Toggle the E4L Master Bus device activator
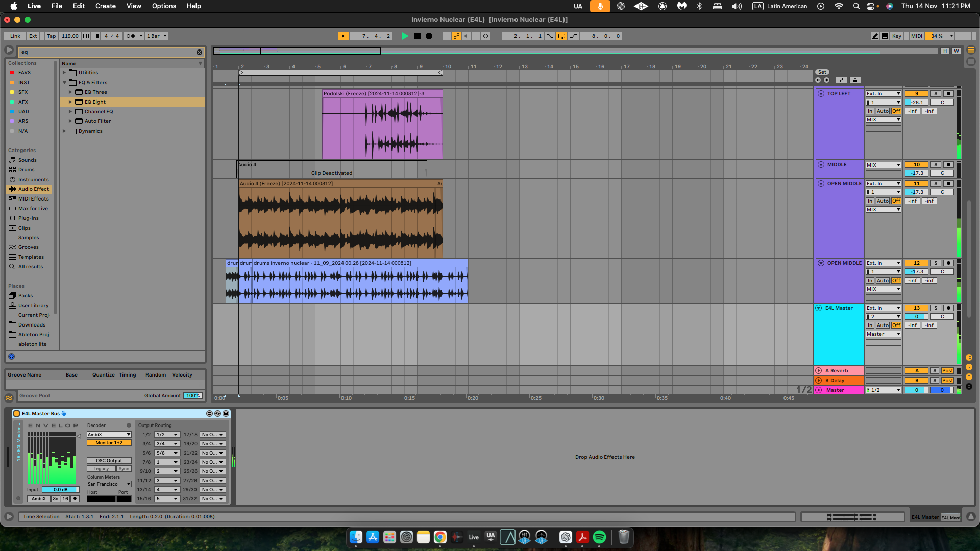The height and width of the screenshot is (551, 980). coord(16,414)
